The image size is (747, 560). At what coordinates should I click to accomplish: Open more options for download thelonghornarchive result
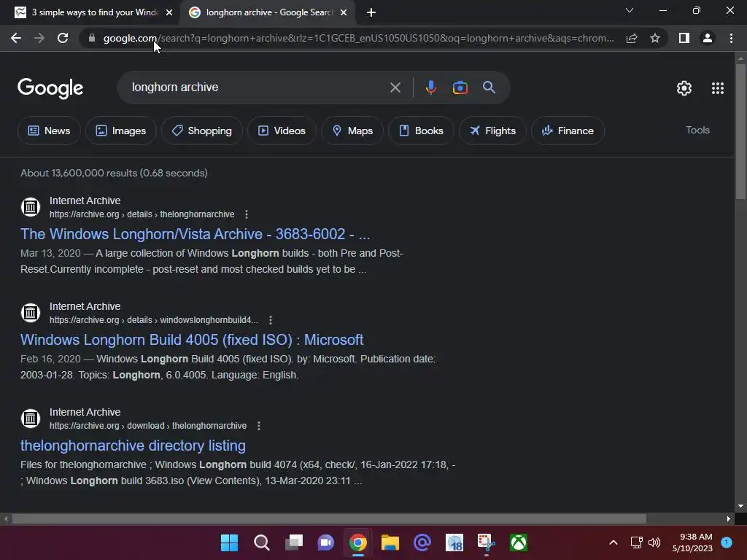click(x=259, y=426)
